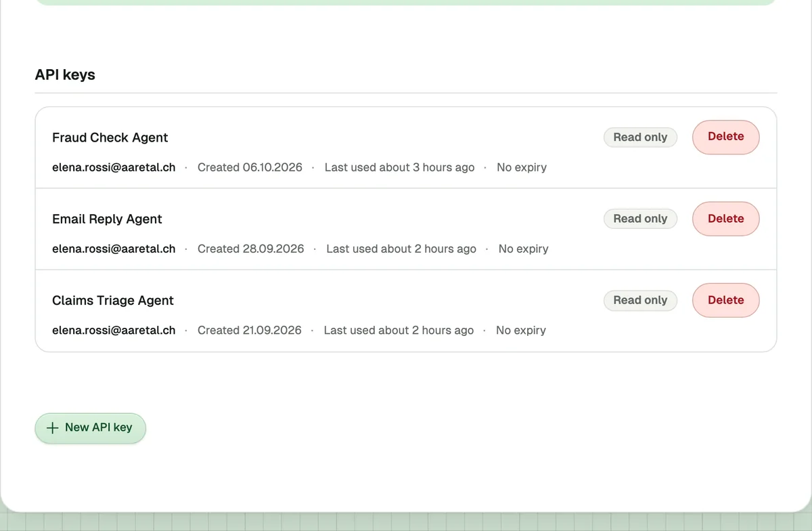Click 'No expiry' for Email Reply Agent

524,249
